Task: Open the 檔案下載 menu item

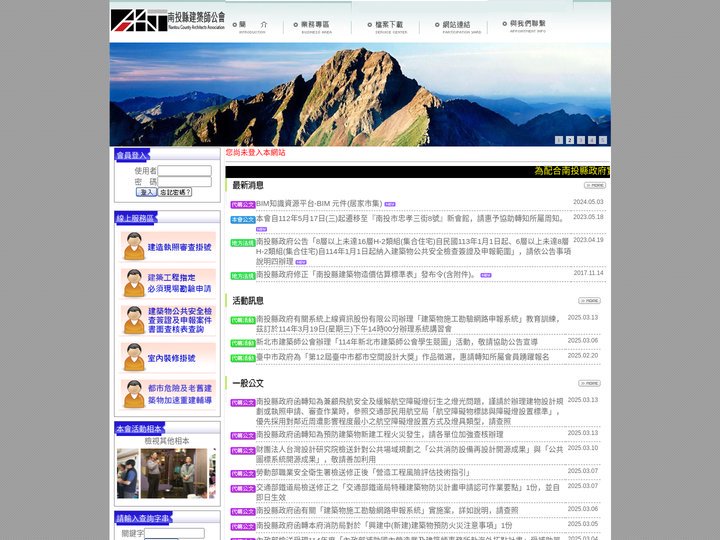Action: 388,27
